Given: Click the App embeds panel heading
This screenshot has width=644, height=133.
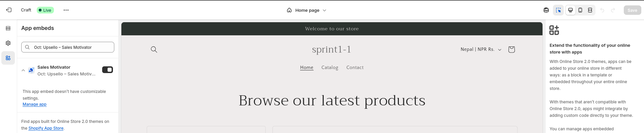Looking at the screenshot, I should click(37, 28).
